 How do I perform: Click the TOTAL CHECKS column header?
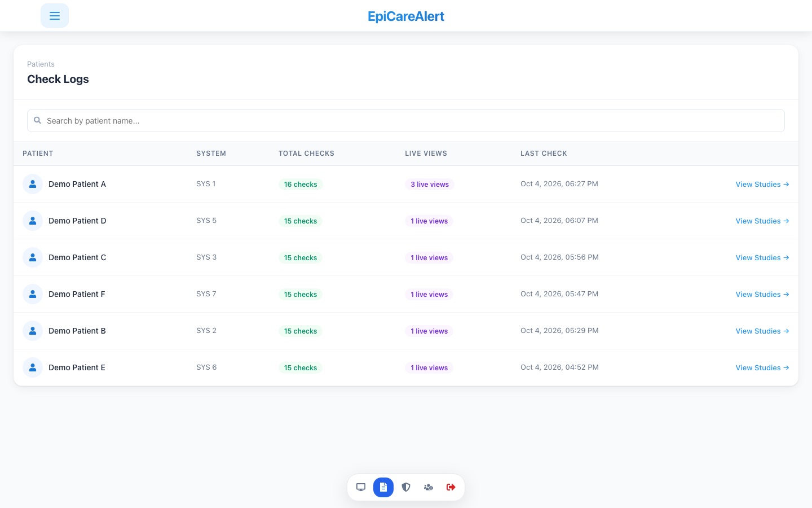tap(306, 154)
